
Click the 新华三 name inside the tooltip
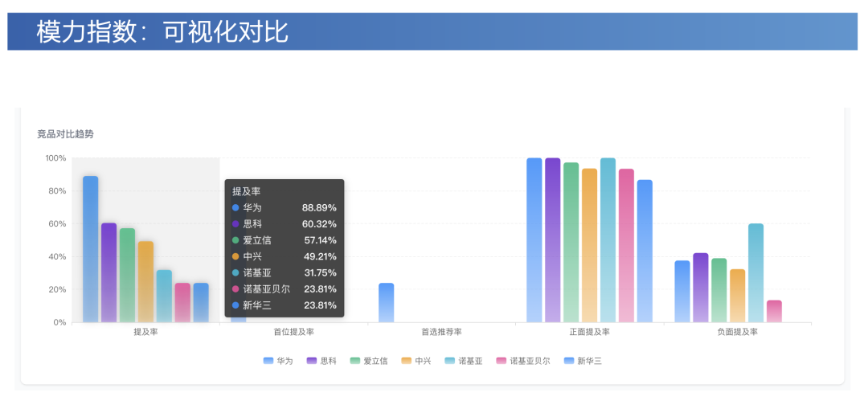pos(257,305)
